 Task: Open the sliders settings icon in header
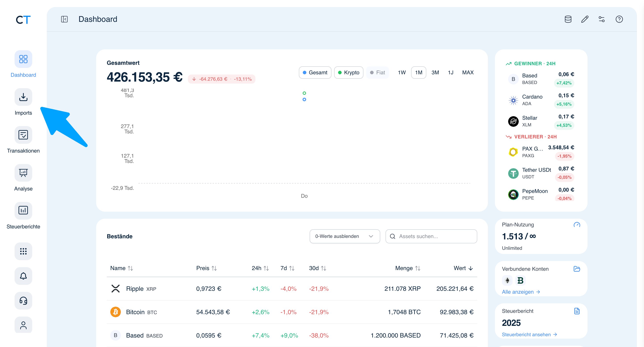pos(602,19)
